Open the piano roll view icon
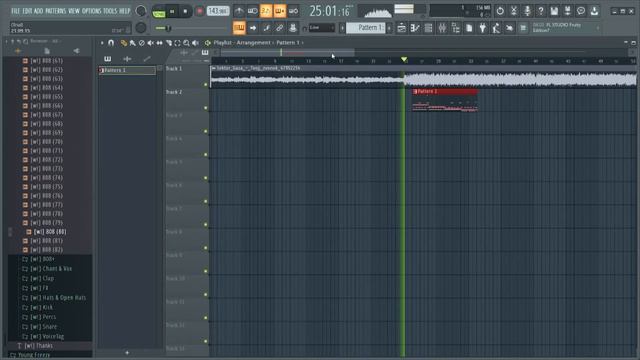Image resolution: width=640 pixels, height=360 pixels. click(x=415, y=28)
